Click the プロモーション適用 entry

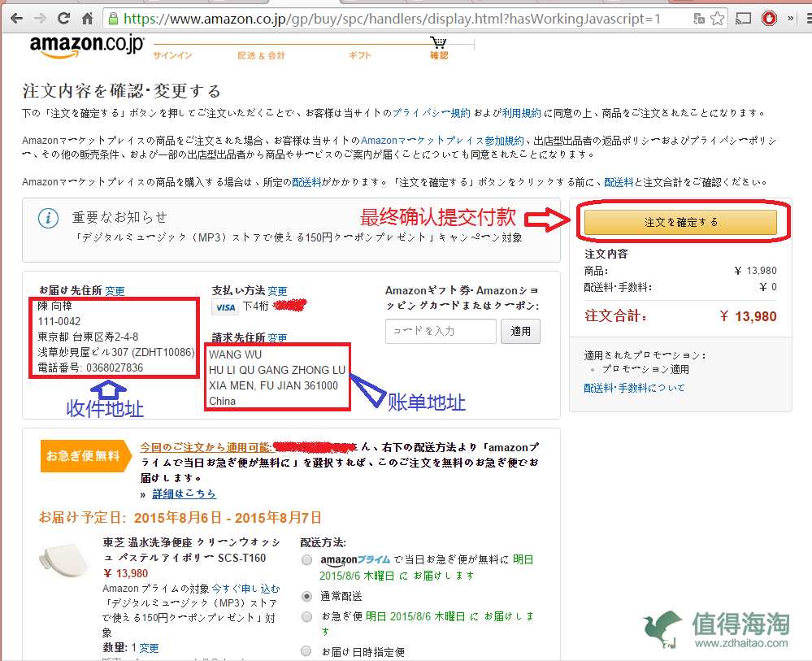click(645, 370)
